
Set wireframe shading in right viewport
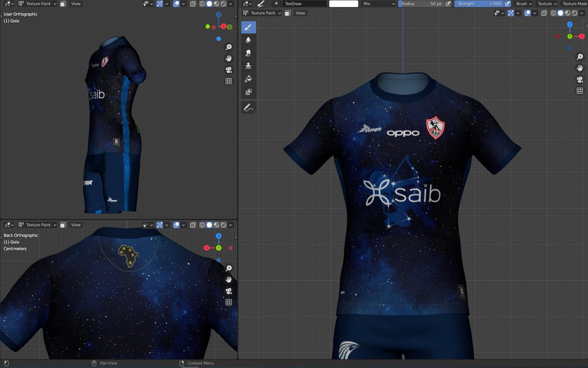pos(554,13)
